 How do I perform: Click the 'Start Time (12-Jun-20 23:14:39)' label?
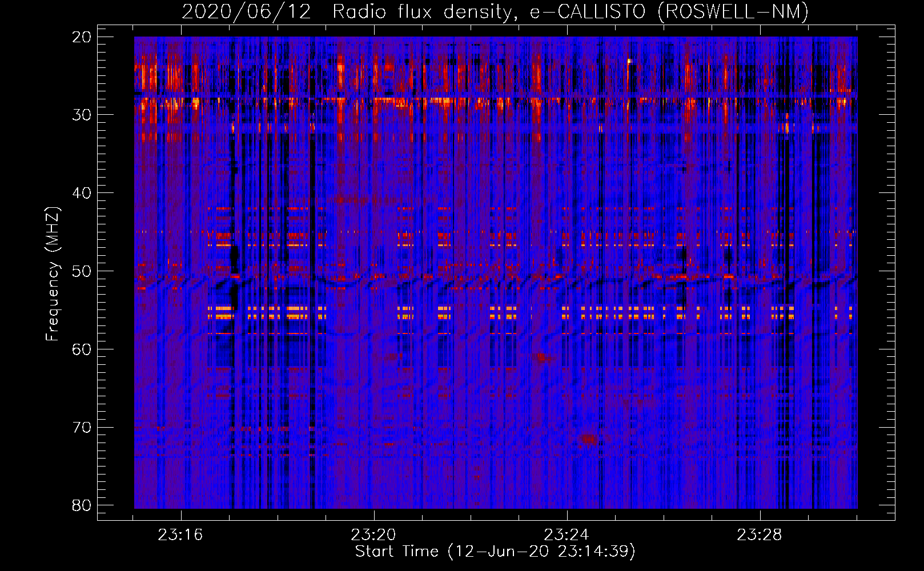495,552
